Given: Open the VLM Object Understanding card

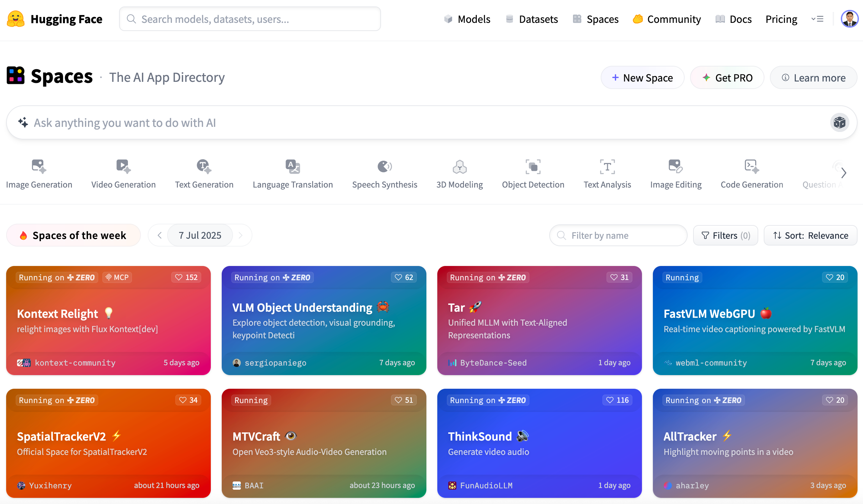Looking at the screenshot, I should (324, 321).
